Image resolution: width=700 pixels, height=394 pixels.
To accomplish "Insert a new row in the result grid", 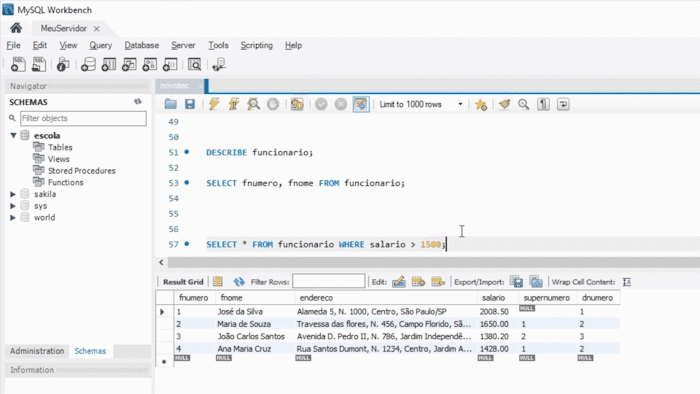I will (418, 282).
